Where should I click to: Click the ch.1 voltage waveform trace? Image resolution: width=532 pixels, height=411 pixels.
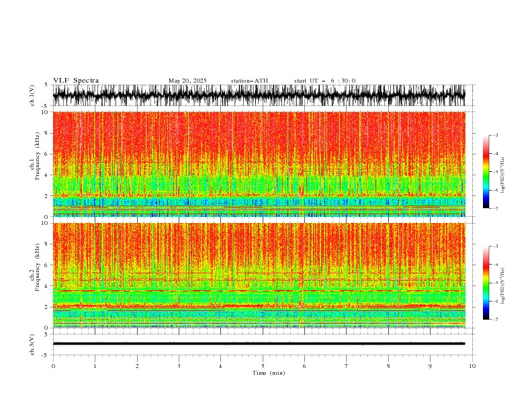(259, 95)
